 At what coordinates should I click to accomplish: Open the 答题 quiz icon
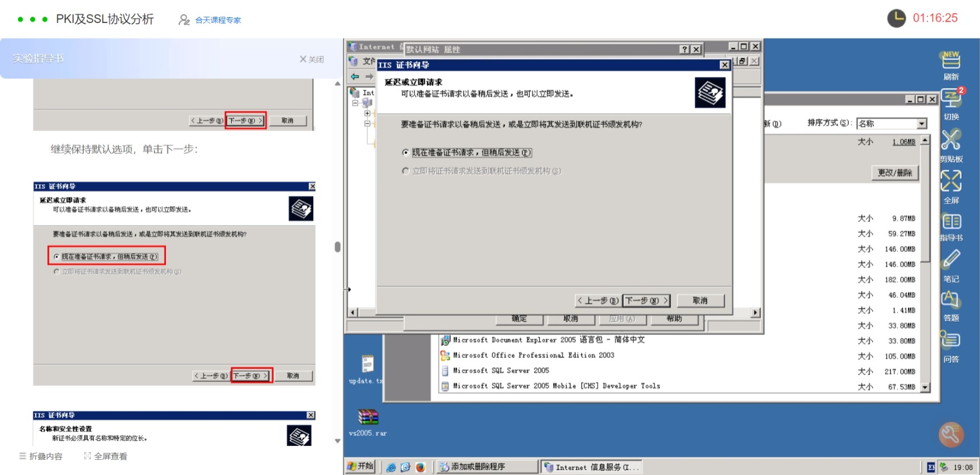pyautogui.click(x=951, y=300)
